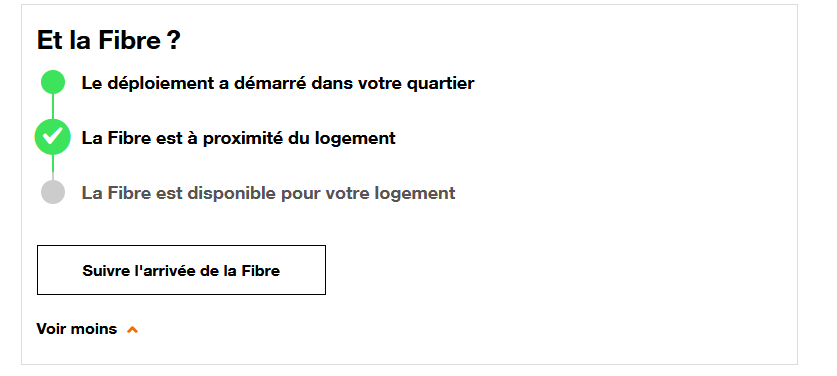
Task: Click the "Et la Fibre ?" heading
Action: 109,41
